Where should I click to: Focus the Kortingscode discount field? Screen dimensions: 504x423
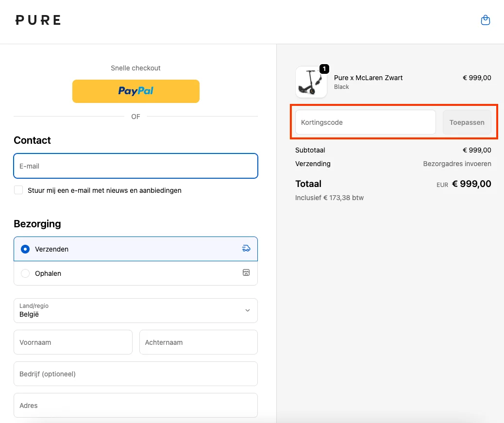(365, 122)
